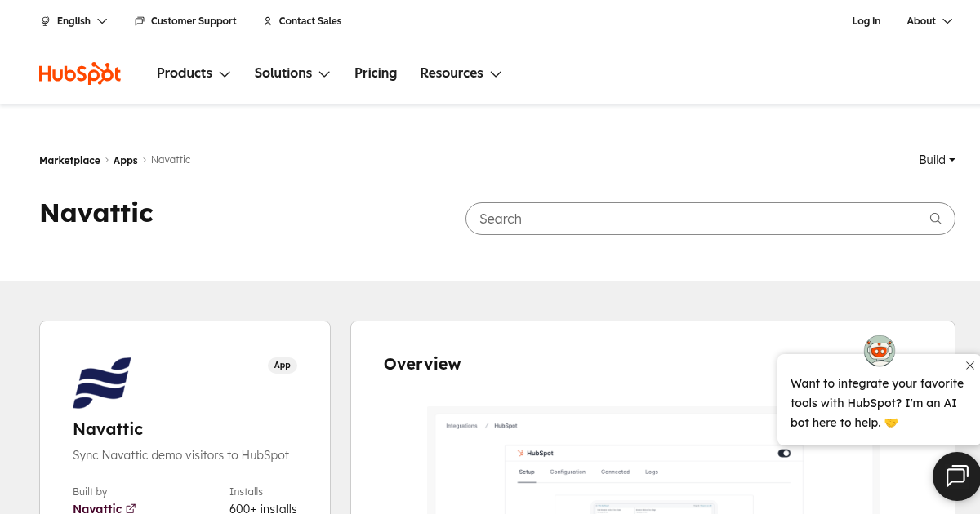Click the search magnifier icon

(936, 219)
